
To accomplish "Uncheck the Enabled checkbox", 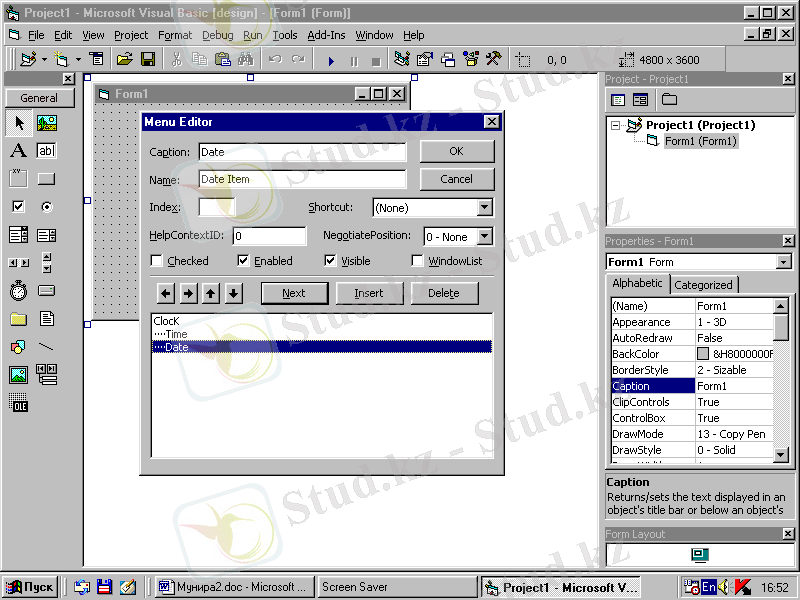I will (x=244, y=261).
